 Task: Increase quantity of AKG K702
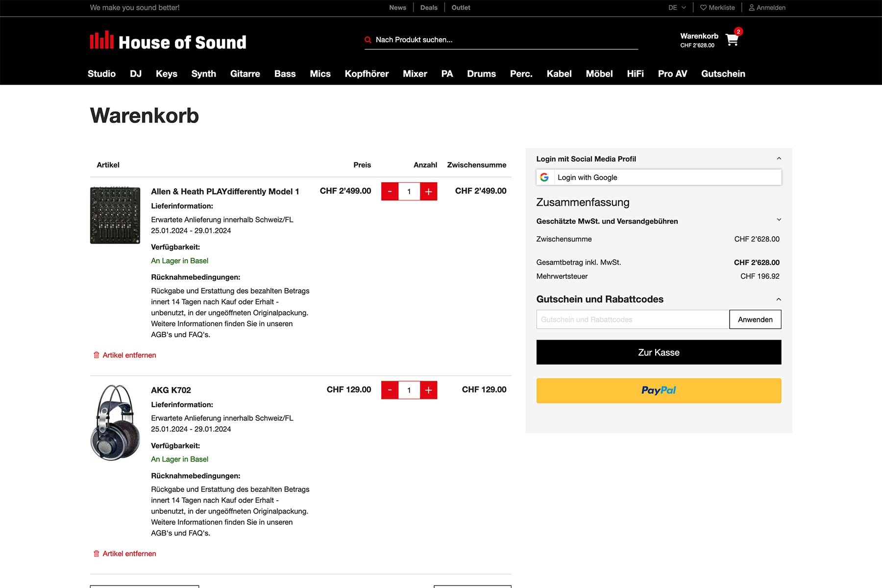coord(428,390)
